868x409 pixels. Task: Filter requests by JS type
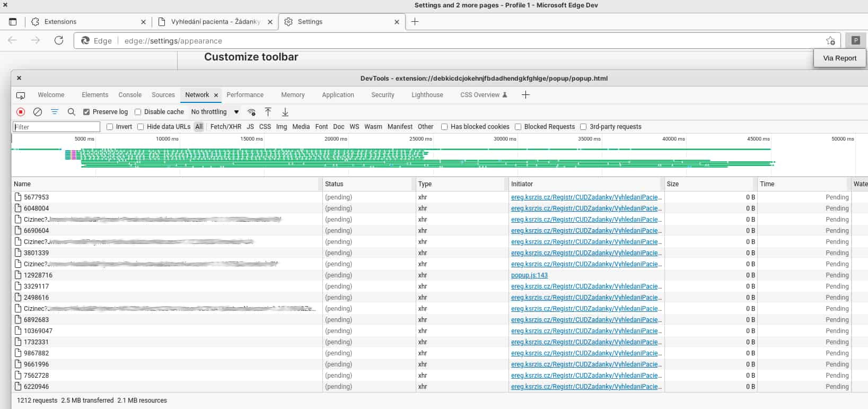(250, 127)
